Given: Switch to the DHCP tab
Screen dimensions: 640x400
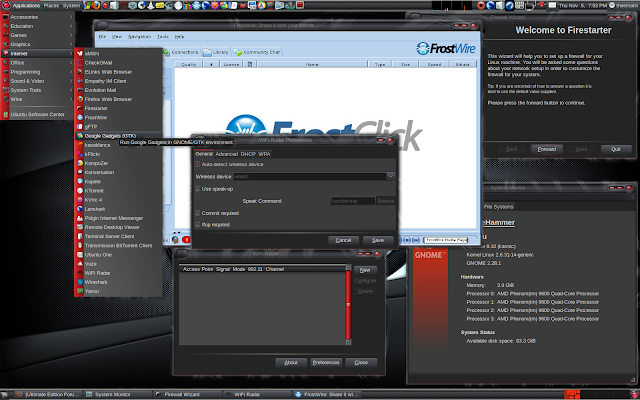Looking at the screenshot, I should click(248, 154).
